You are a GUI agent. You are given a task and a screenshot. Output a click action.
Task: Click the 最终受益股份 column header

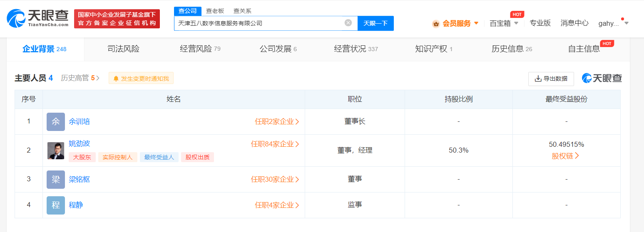[x=566, y=99]
